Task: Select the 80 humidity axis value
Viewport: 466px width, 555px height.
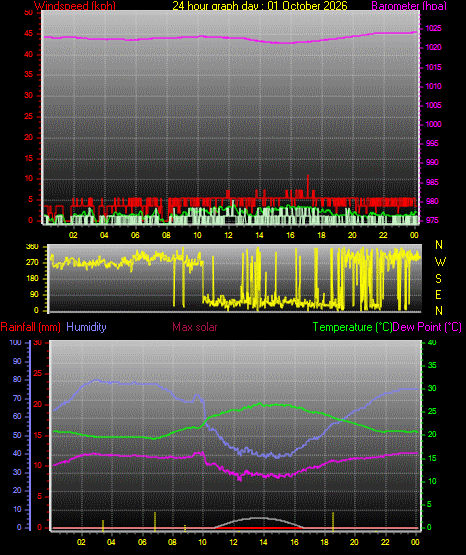Action: 17,379
